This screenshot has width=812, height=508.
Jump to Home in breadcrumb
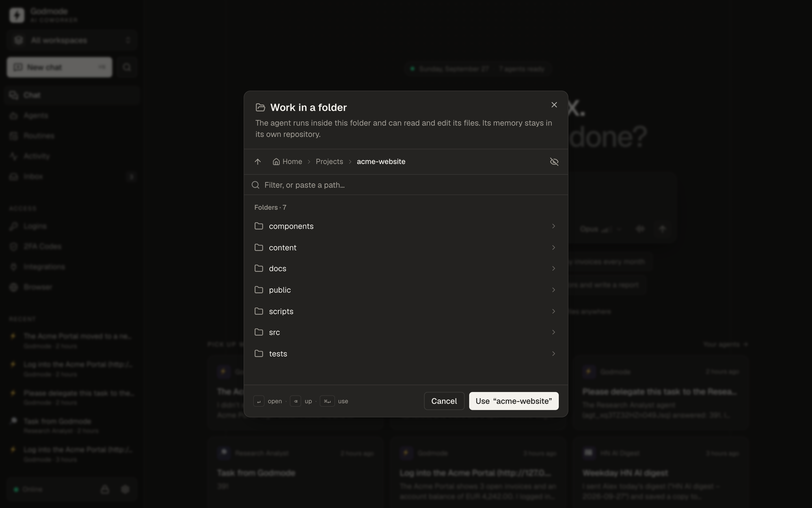(x=287, y=162)
